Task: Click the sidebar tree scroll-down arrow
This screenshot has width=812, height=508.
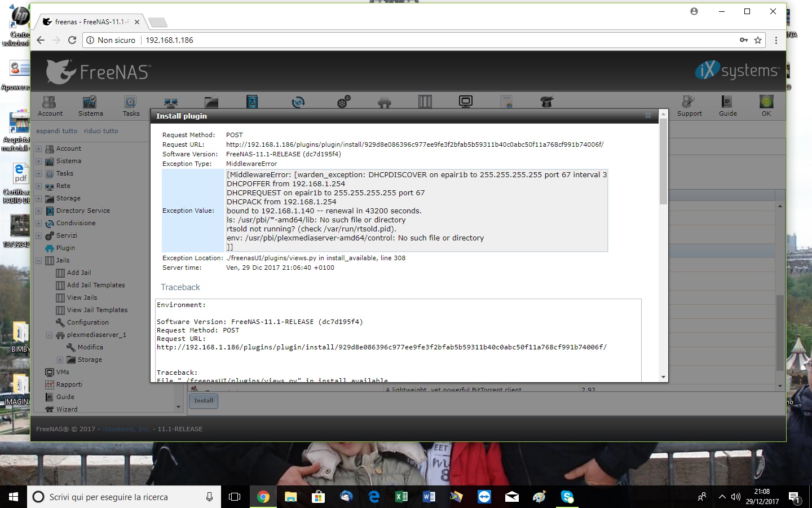Action: coord(178,407)
